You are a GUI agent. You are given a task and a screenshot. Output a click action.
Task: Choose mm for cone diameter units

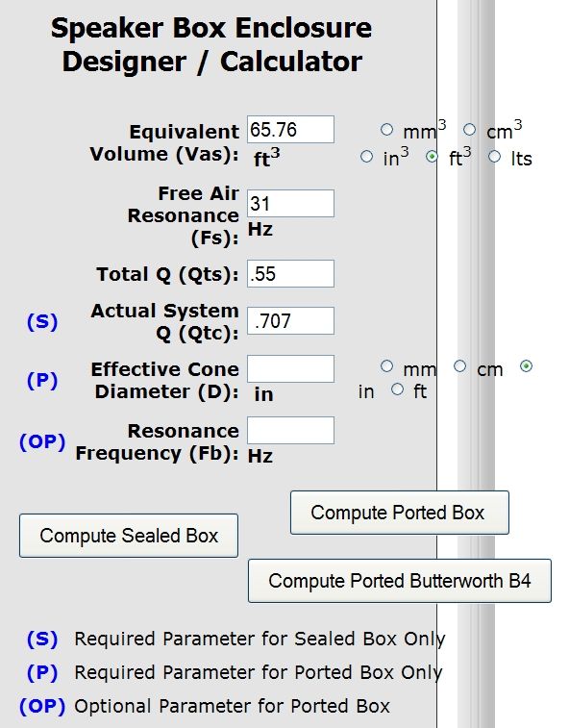pyautogui.click(x=386, y=366)
